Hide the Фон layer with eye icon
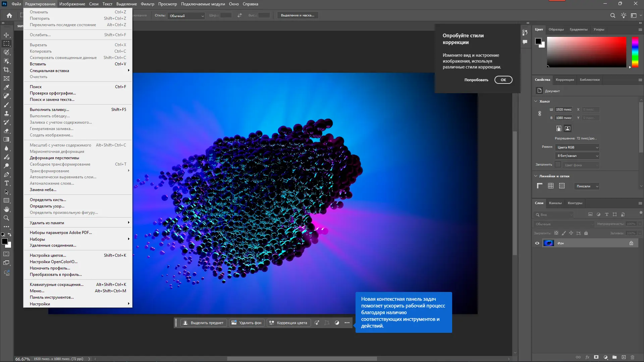Viewport: 644px width, 362px height. coord(537,243)
